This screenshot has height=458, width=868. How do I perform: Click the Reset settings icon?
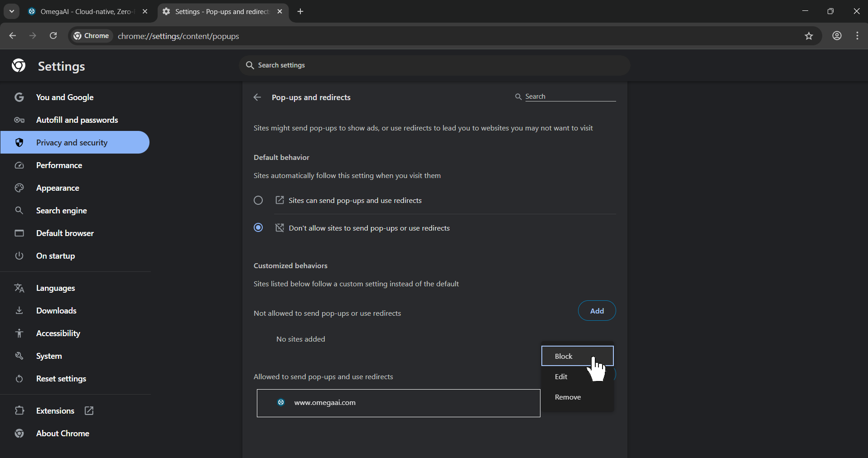point(19,379)
